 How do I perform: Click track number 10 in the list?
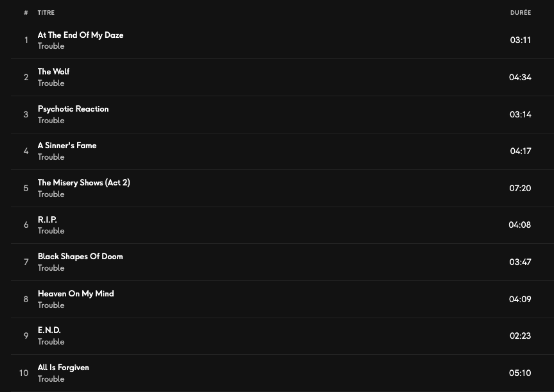24,373
